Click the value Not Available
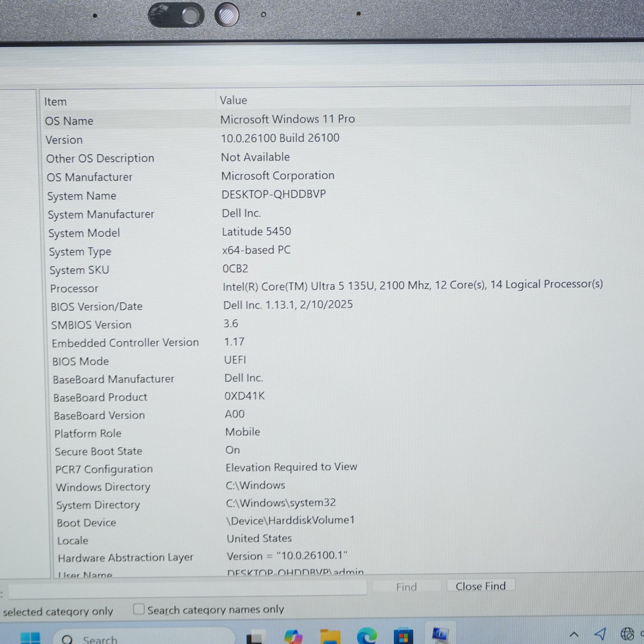Image resolution: width=644 pixels, height=644 pixels. [255, 157]
